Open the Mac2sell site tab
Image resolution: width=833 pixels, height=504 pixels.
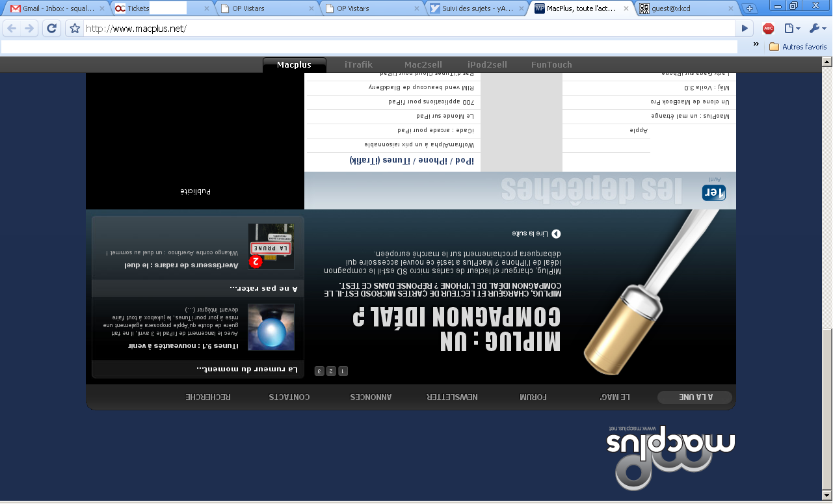tap(423, 64)
